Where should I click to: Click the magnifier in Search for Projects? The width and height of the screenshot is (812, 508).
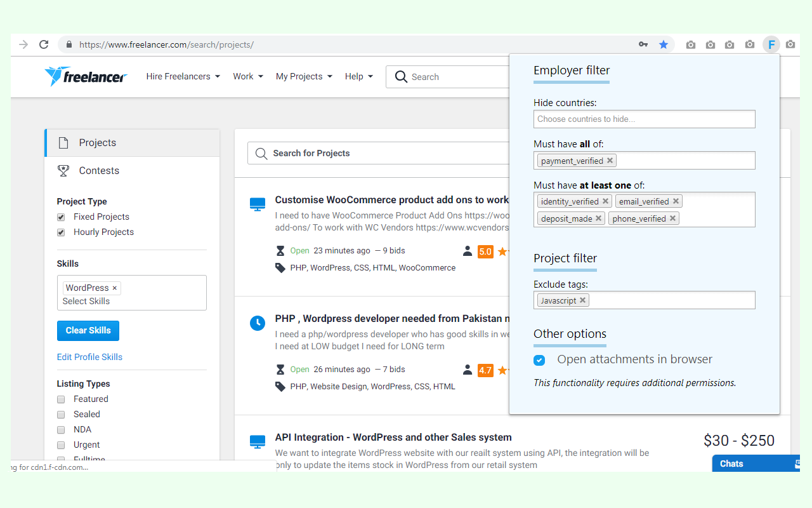[261, 153]
